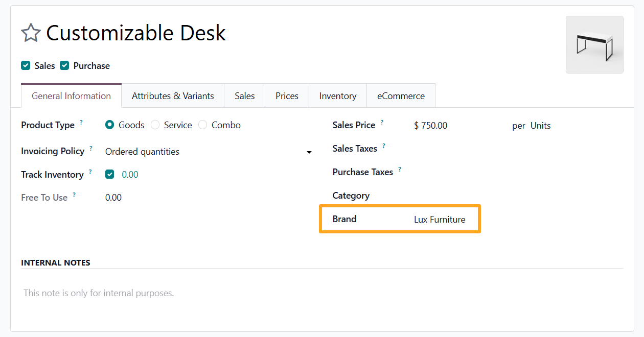Show help tooltip beside Free To Use
The width and height of the screenshot is (644, 337).
pos(74,195)
